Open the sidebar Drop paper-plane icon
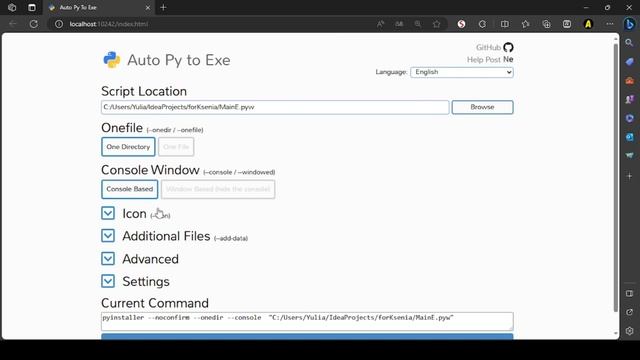This screenshot has width=640, height=360. tap(629, 156)
